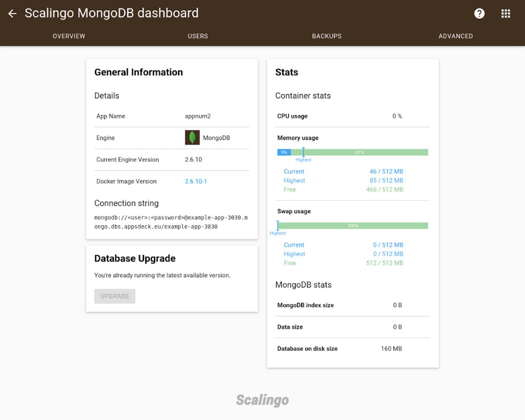The width and height of the screenshot is (525, 420).
Task: Click Current Engine Version value 2.6.10
Action: tap(193, 160)
